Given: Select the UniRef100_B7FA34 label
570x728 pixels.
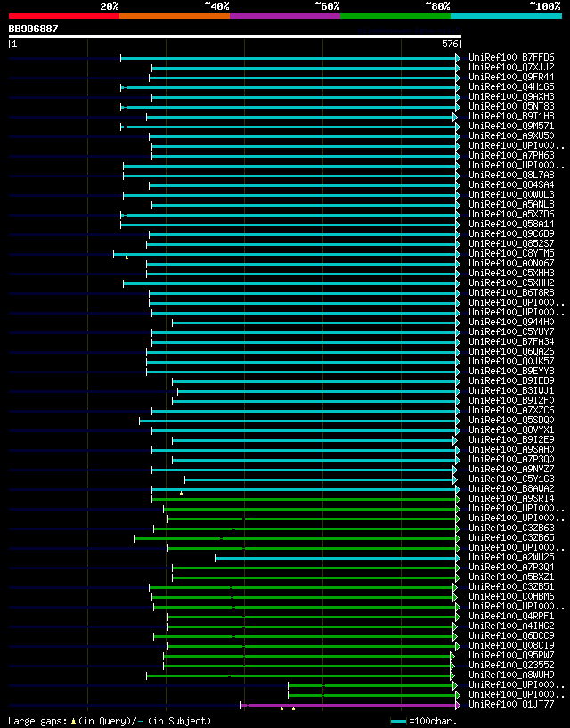Looking at the screenshot, I should (x=511, y=341).
